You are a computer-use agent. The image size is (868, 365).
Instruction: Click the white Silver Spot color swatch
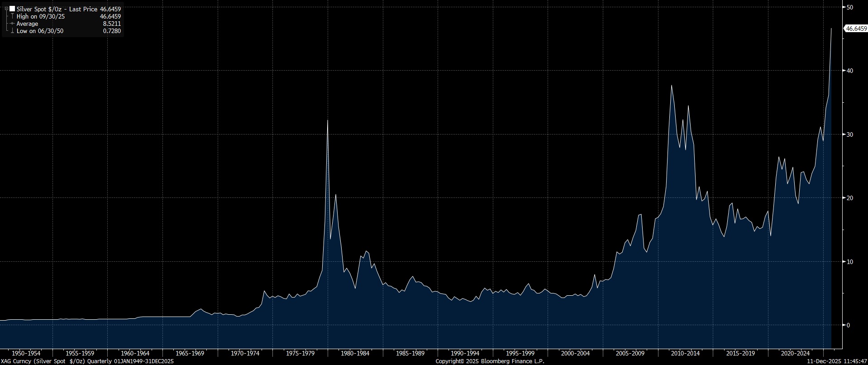point(12,9)
